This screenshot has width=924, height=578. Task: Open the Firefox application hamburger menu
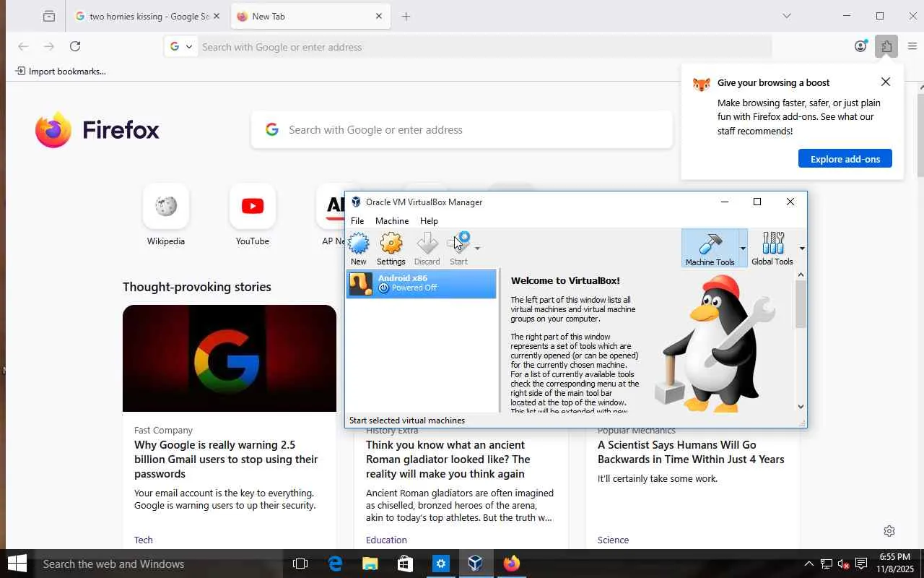912,46
